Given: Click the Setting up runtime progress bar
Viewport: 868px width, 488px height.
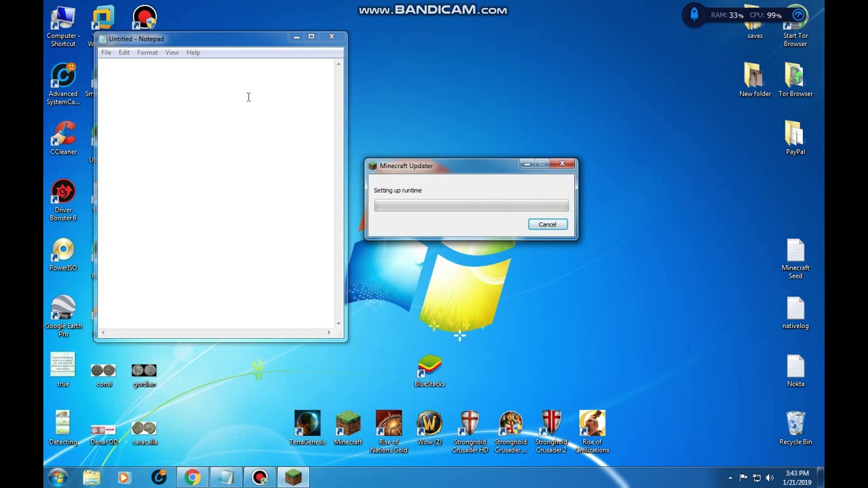Looking at the screenshot, I should (471, 205).
